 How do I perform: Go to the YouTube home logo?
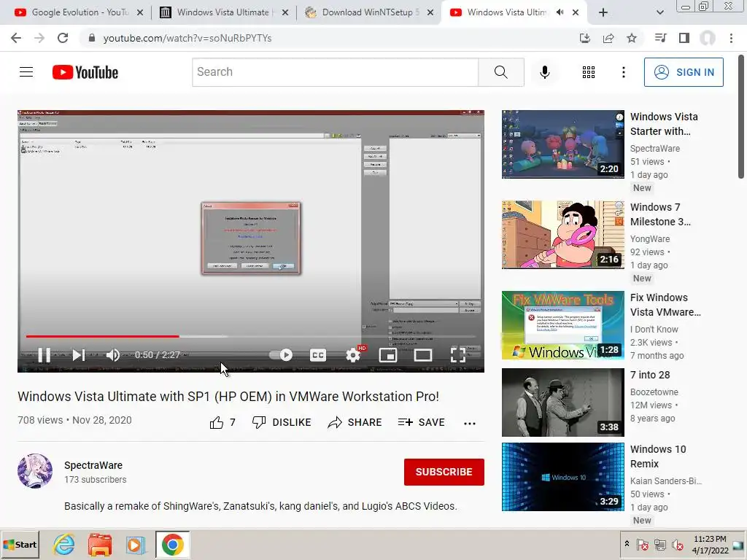85,72
